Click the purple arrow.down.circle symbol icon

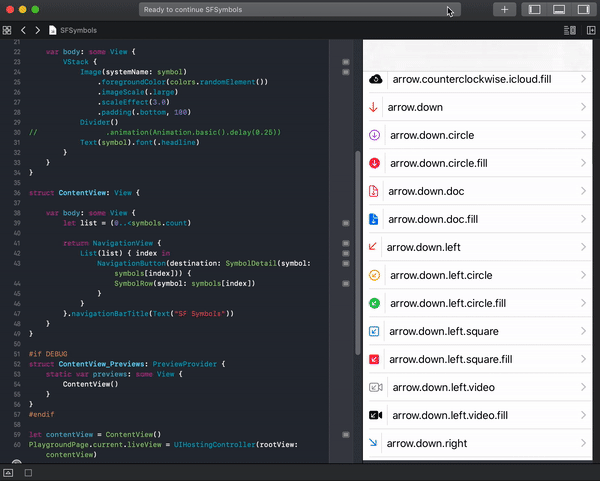[374, 135]
